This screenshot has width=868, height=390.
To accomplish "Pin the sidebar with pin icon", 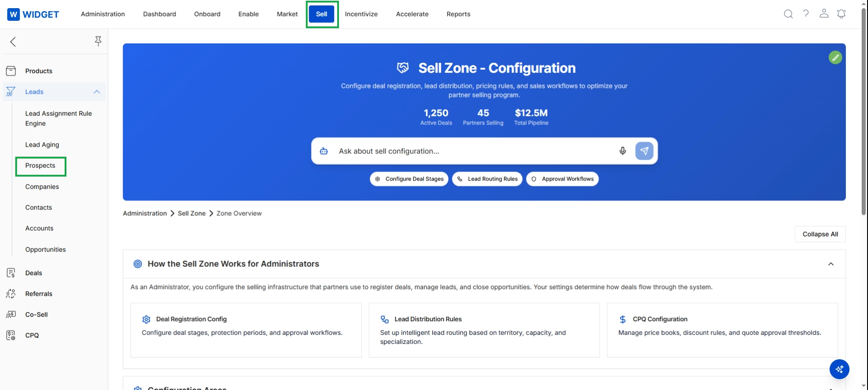I will click(x=98, y=41).
